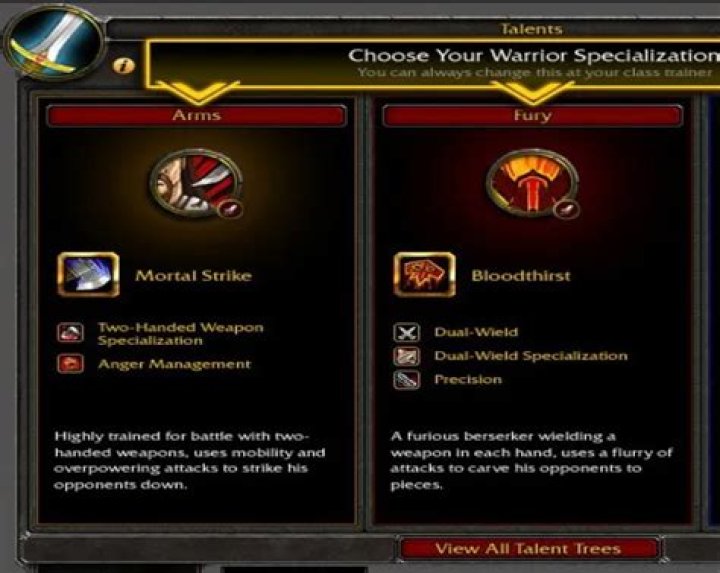Click the Two-Handed Weapon Specialization icon

(x=70, y=332)
